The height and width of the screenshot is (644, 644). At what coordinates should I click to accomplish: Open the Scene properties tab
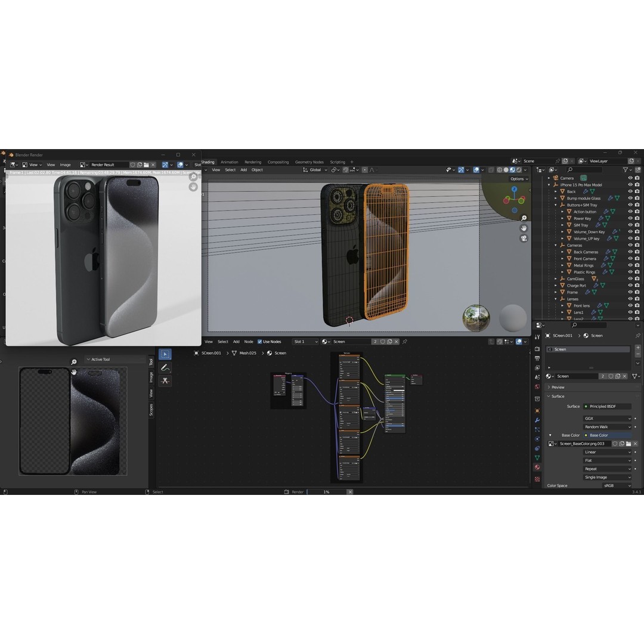pos(537,377)
